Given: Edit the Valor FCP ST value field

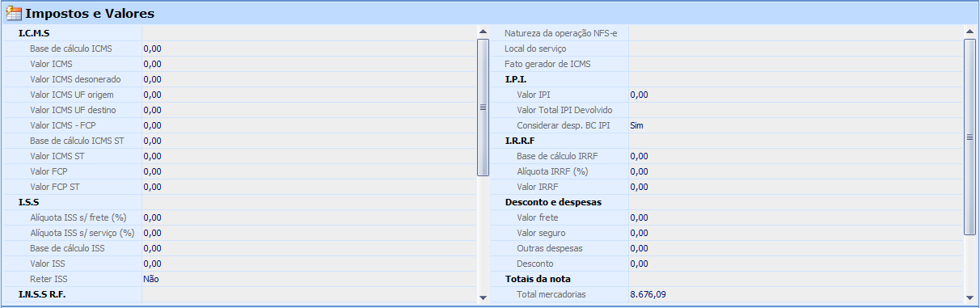Looking at the screenshot, I should [309, 187].
